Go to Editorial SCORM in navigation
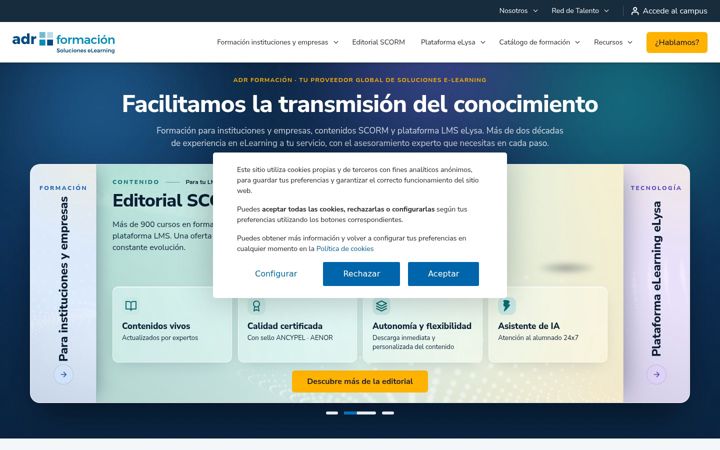This screenshot has height=450, width=720. [x=378, y=42]
